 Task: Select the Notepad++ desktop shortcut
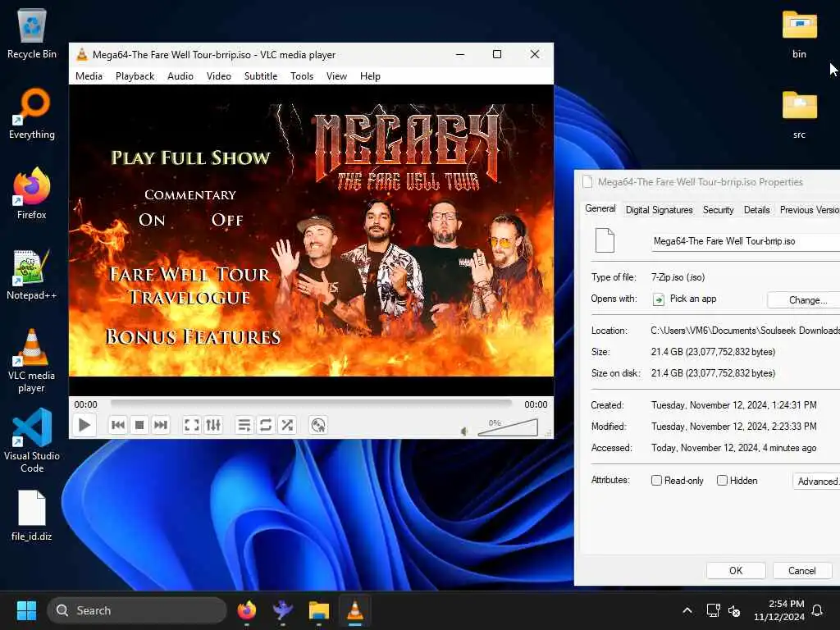pos(31,275)
